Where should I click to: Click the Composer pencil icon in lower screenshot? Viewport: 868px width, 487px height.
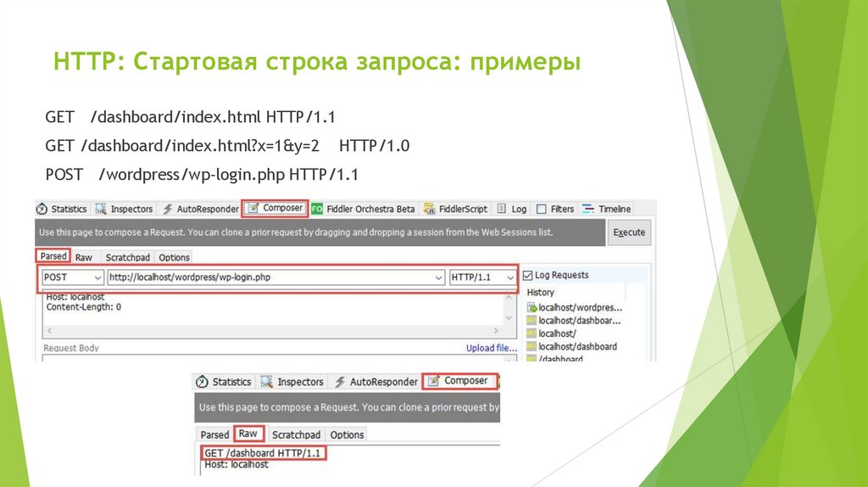tap(434, 381)
